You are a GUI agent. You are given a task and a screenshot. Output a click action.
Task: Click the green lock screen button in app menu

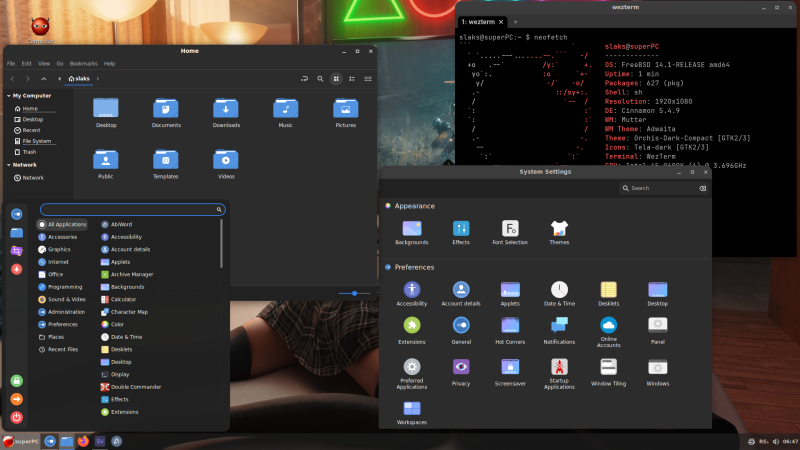click(x=16, y=381)
